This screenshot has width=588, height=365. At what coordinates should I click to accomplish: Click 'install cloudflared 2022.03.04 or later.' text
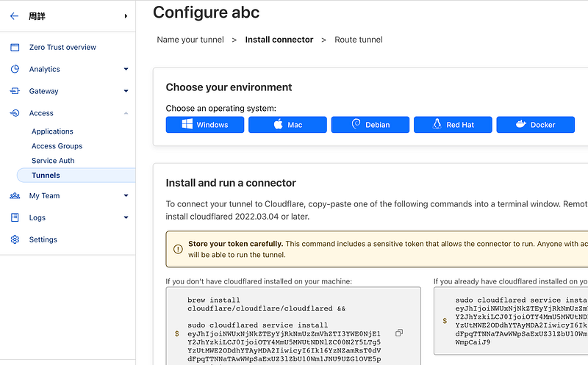[x=237, y=217]
